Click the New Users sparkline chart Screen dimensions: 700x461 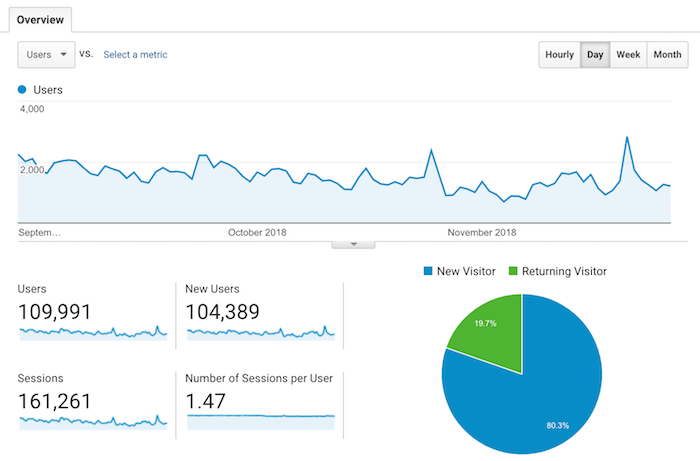(x=261, y=333)
